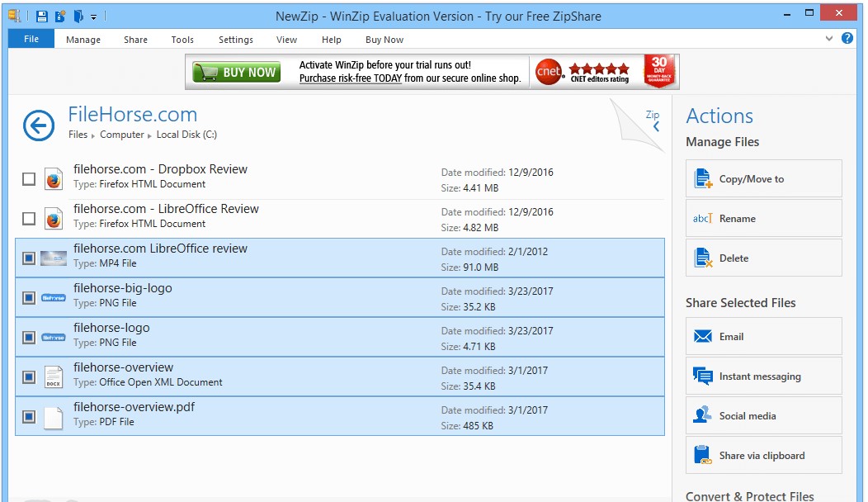Click the Copy/Move to action button

(x=763, y=178)
